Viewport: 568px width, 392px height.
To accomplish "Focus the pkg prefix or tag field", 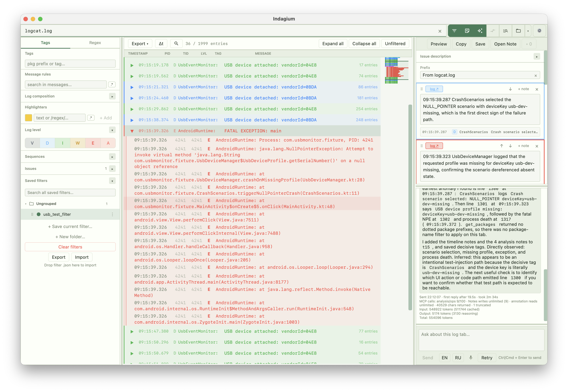I will click(70, 64).
